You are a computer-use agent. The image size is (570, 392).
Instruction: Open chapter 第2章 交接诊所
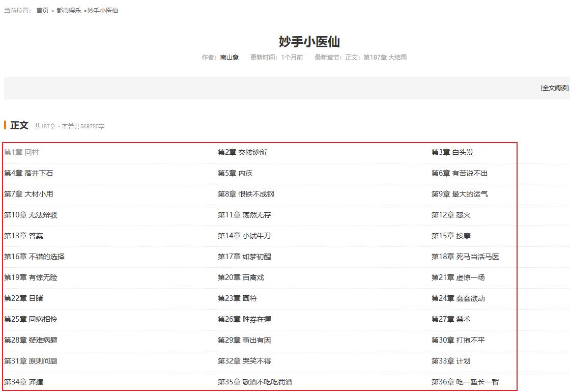click(242, 152)
